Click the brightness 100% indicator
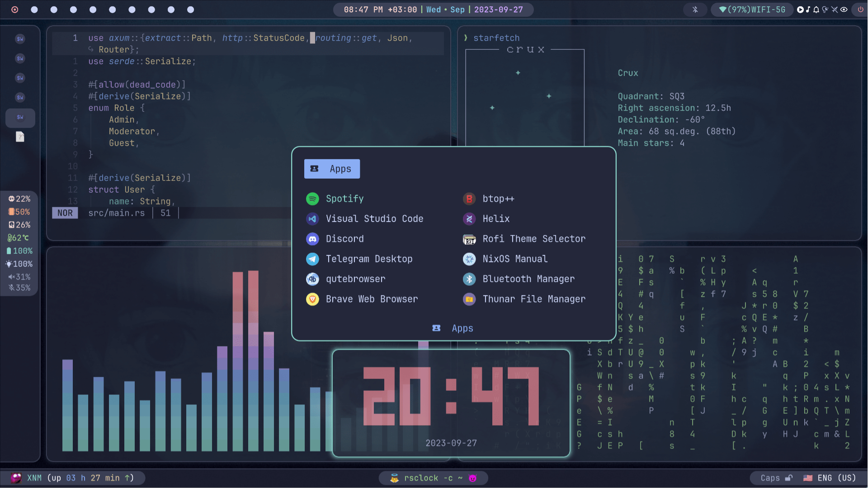Image resolution: width=868 pixels, height=488 pixels. coord(19,264)
